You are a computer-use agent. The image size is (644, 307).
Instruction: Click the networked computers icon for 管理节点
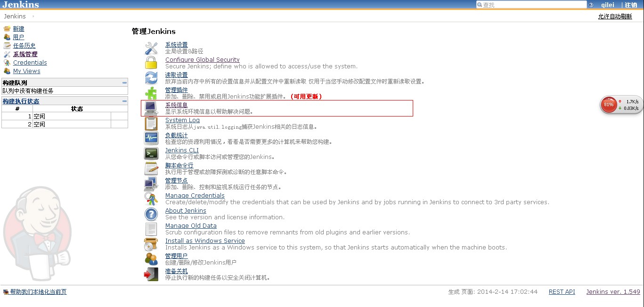coord(151,184)
